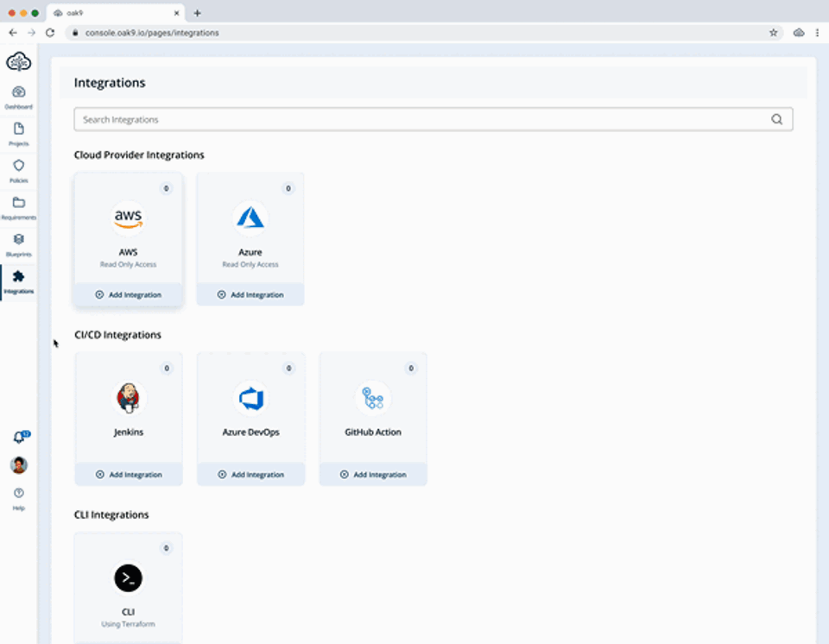Go back in browser history
The height and width of the screenshot is (644, 829).
[x=13, y=33]
